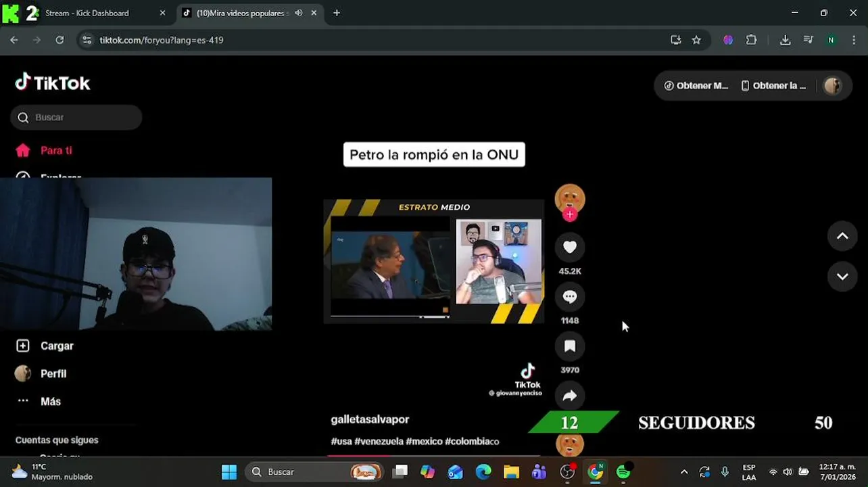Install app icon in address bar
868x487 pixels.
tap(675, 40)
